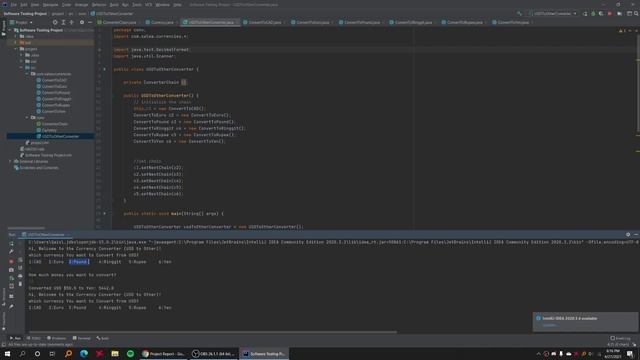Toggle soft-wrap icon in Run console
This screenshot has width=640, height=360.
20,260
